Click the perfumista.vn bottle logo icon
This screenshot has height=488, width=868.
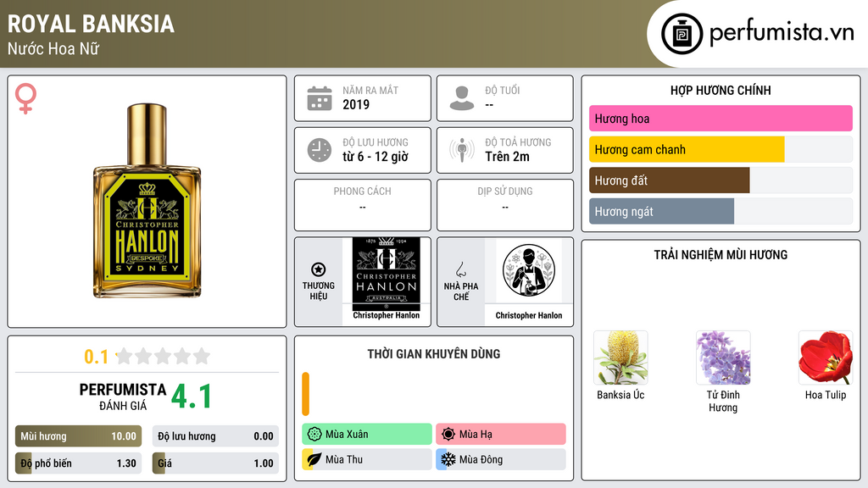682,34
